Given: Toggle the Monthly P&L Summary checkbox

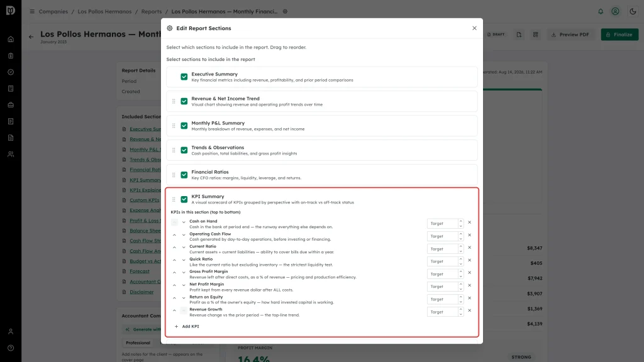Looking at the screenshot, I should [184, 126].
